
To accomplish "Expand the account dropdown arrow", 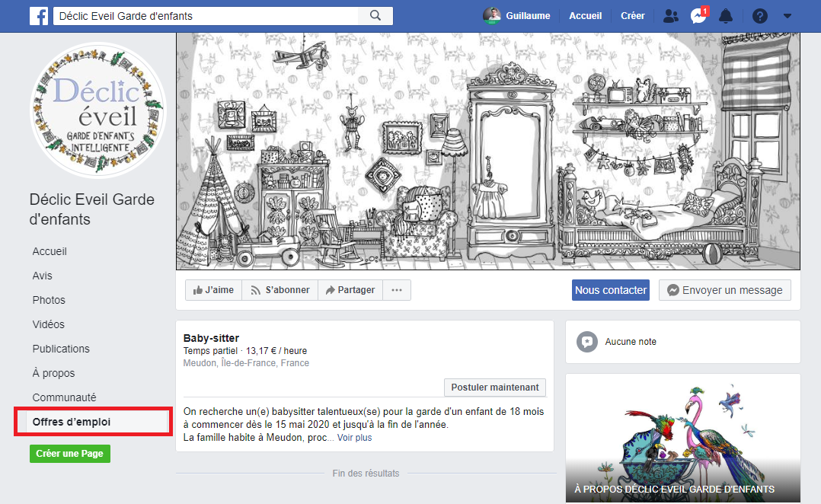I will pyautogui.click(x=787, y=16).
